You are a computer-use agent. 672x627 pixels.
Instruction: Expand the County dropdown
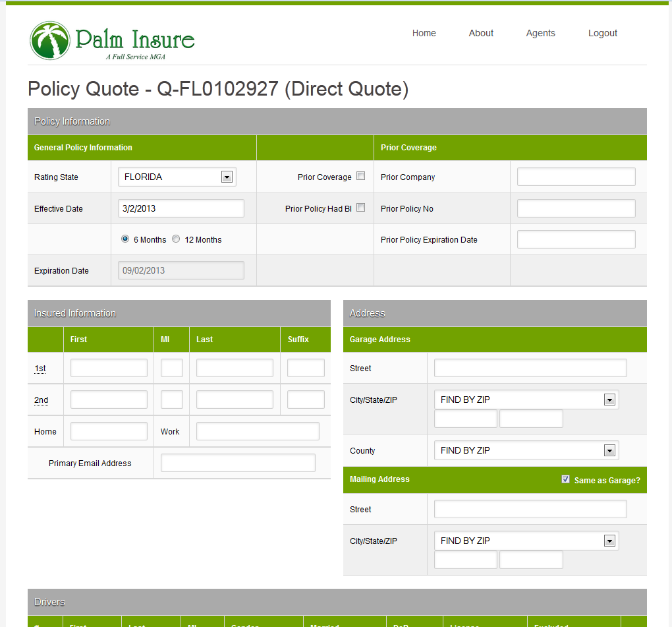526,450
